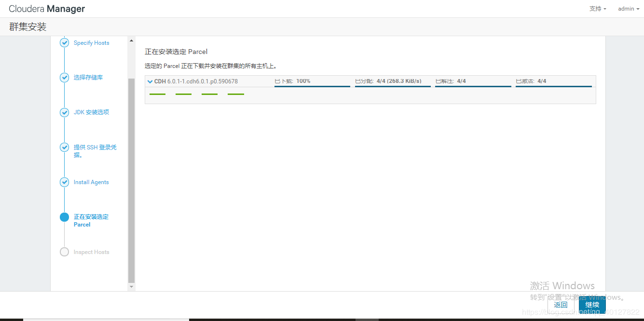Click the 群集安装 page title
Screen dimensions: 644x321
click(x=27, y=27)
